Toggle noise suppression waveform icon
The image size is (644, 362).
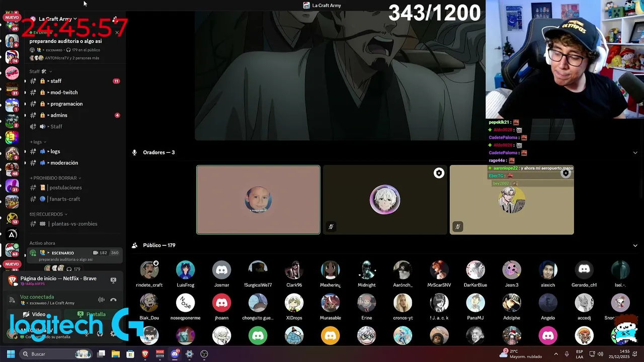click(101, 300)
